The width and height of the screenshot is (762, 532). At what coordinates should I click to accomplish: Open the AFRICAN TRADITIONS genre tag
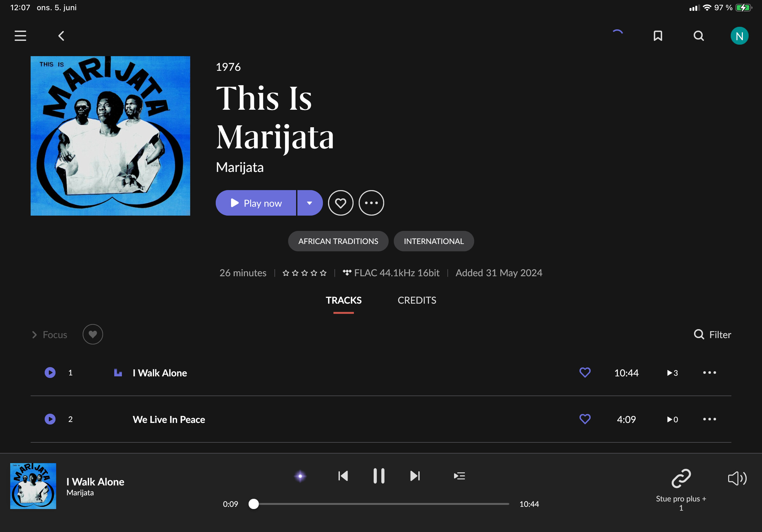click(x=338, y=241)
